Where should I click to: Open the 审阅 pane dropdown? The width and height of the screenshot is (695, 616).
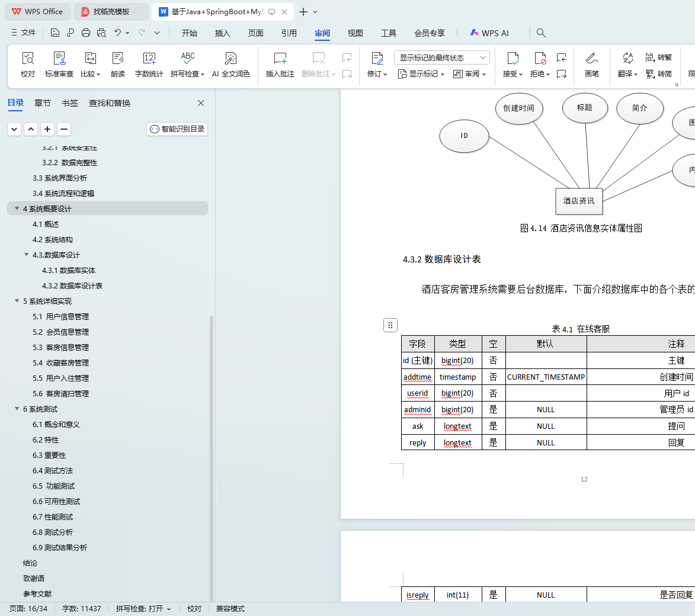(470, 74)
